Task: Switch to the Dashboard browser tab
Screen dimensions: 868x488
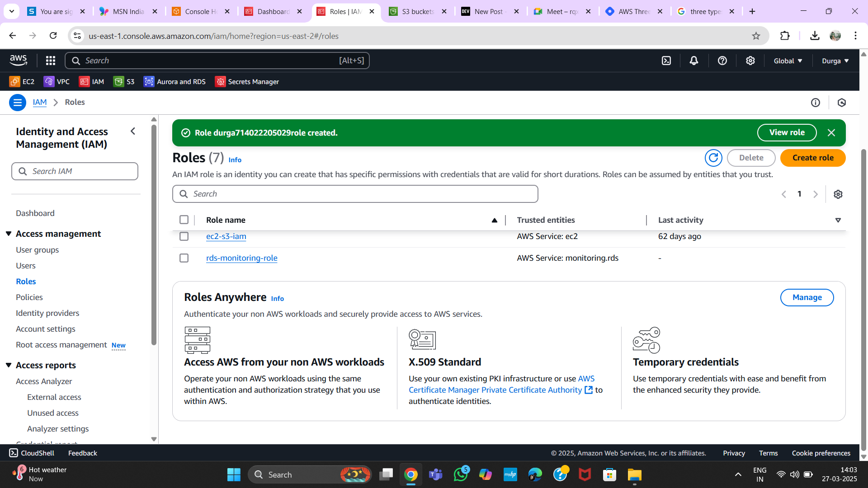Action: 273,11
